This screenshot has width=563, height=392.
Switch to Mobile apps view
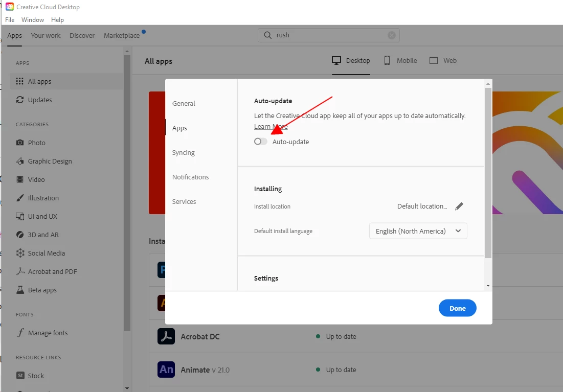pos(400,61)
